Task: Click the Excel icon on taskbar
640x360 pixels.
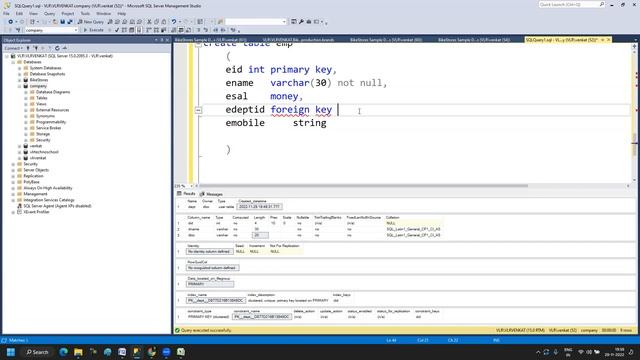Action: coord(181,352)
